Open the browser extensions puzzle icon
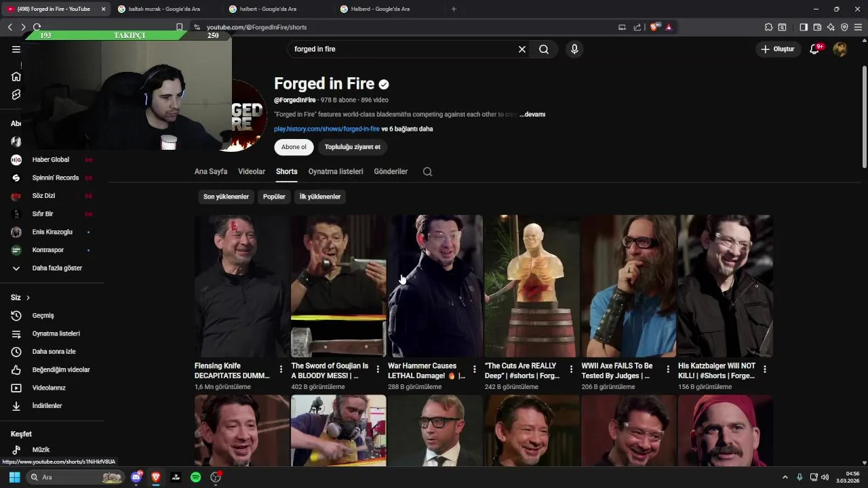The width and height of the screenshot is (868, 488). pyautogui.click(x=768, y=27)
